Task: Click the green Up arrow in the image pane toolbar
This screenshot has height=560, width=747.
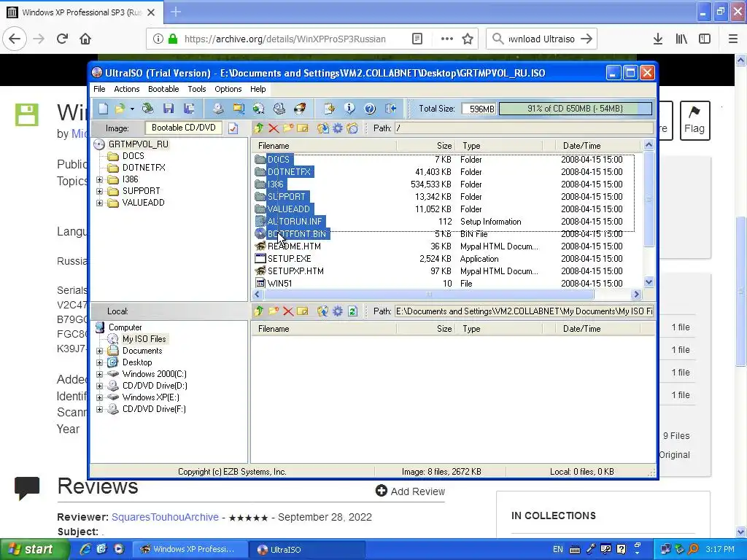Action: coord(259,128)
